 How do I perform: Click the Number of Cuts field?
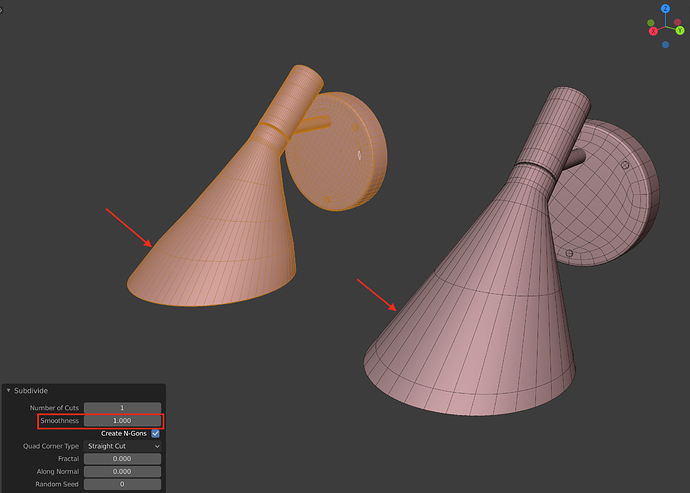(122, 408)
